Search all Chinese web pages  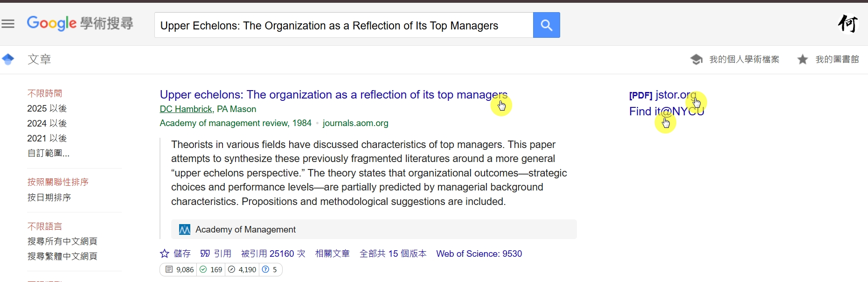coord(62,241)
